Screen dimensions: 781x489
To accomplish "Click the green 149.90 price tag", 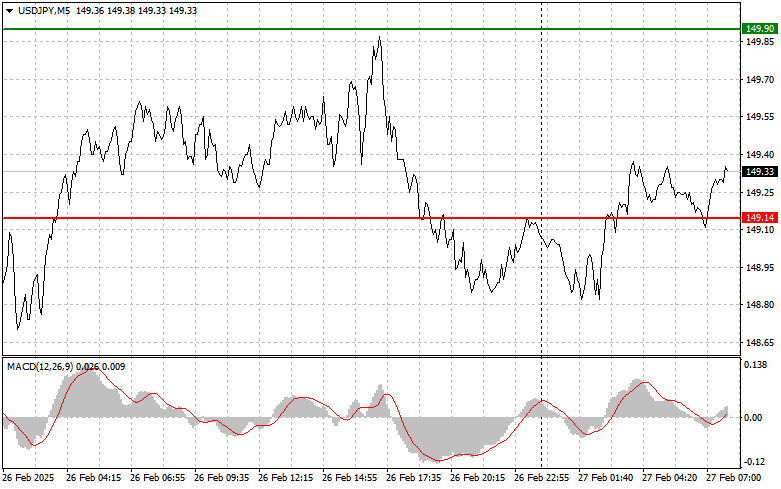I will [x=758, y=29].
